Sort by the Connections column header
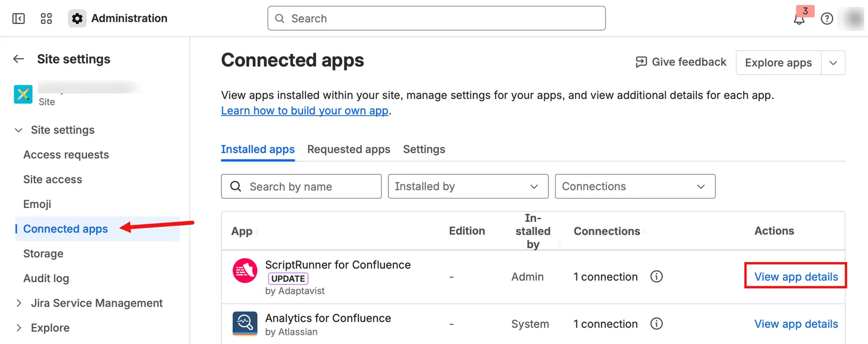Image resolution: width=868 pixels, height=344 pixels. [607, 231]
